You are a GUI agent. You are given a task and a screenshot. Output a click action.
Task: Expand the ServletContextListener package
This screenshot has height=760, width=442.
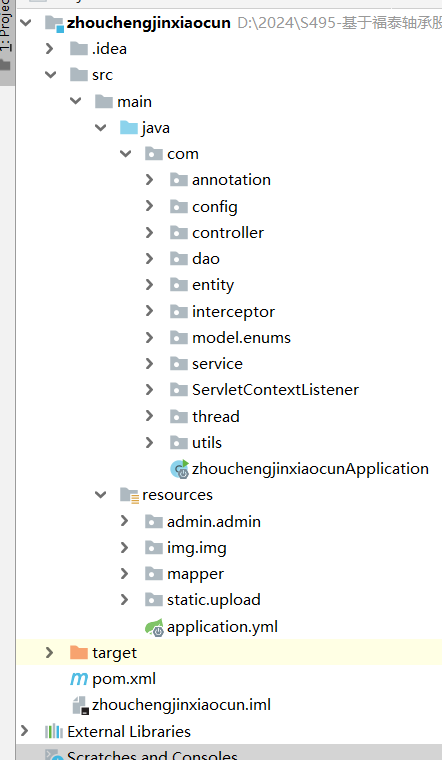coord(150,390)
